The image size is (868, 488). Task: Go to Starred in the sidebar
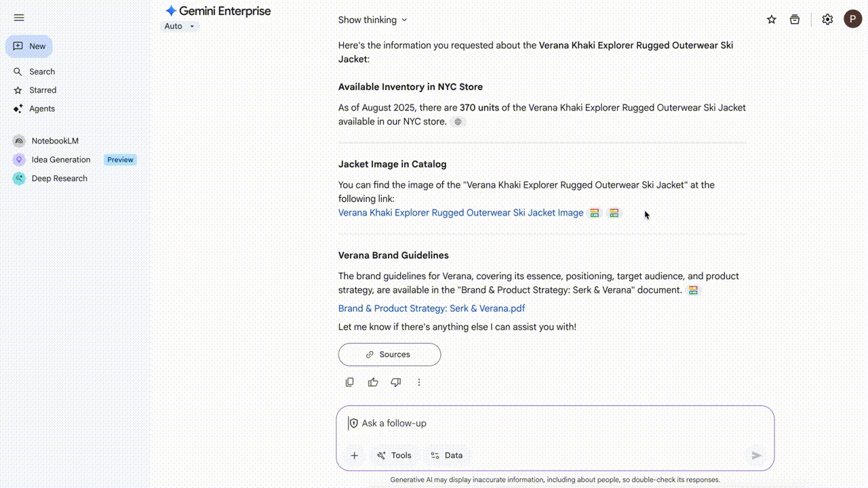coord(42,90)
